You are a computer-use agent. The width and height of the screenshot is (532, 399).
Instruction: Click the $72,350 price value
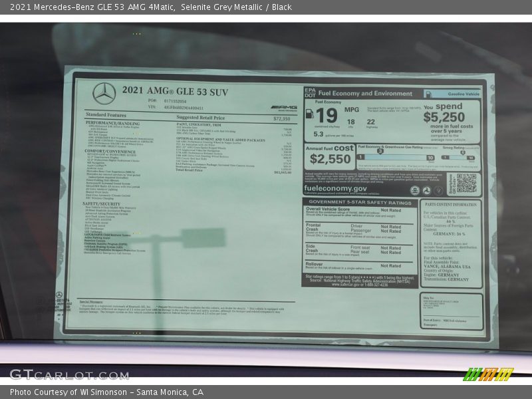coord(281,119)
